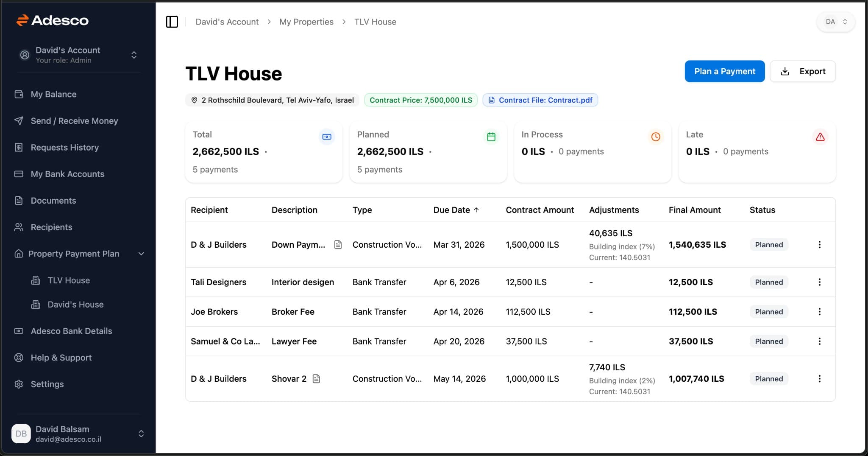This screenshot has width=868, height=456.
Task: Click the Adesco logo
Action: pos(53,20)
